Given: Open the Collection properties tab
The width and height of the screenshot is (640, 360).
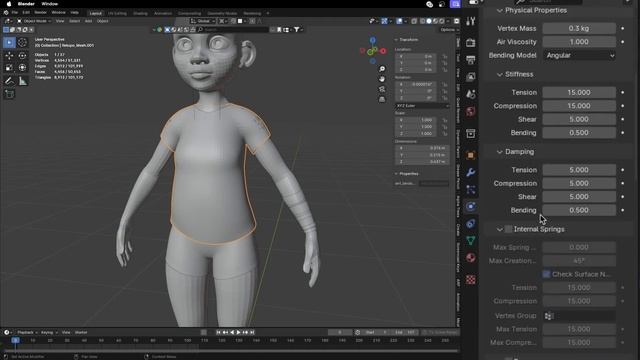Looking at the screenshot, I should pyautogui.click(x=471, y=133).
